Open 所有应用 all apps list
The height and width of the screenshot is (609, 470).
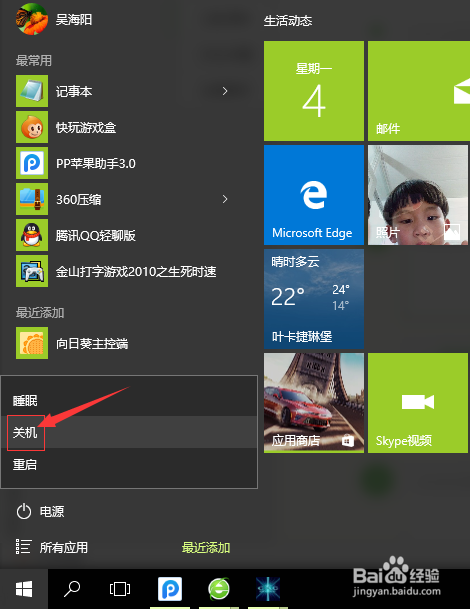pyautogui.click(x=52, y=547)
